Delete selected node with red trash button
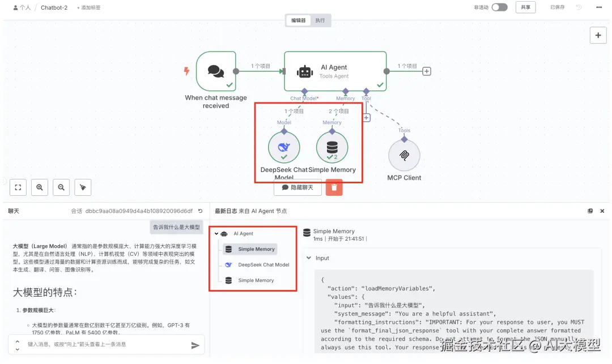The height and width of the screenshot is (364, 612). tap(334, 187)
